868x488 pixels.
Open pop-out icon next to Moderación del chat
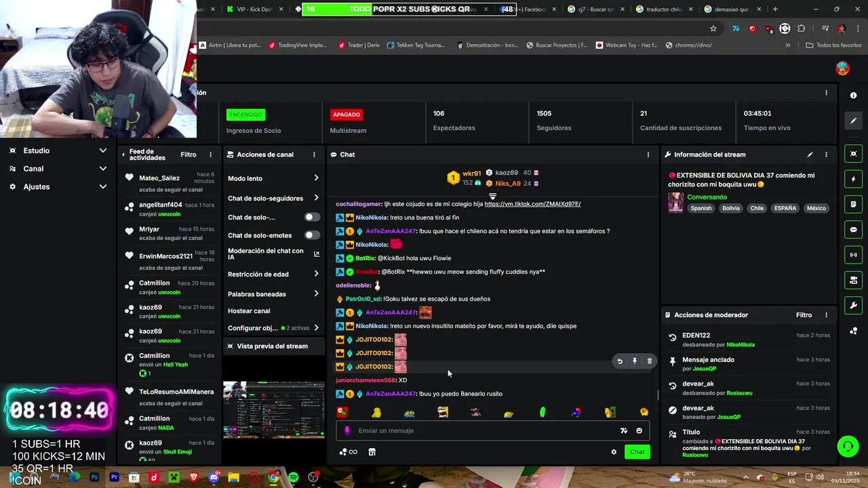(x=316, y=254)
